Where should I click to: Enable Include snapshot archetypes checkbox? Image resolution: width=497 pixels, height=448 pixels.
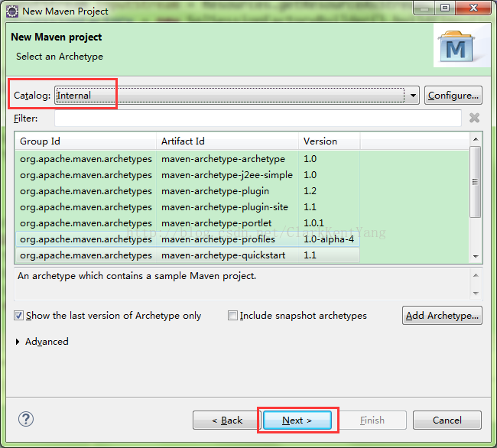(232, 316)
